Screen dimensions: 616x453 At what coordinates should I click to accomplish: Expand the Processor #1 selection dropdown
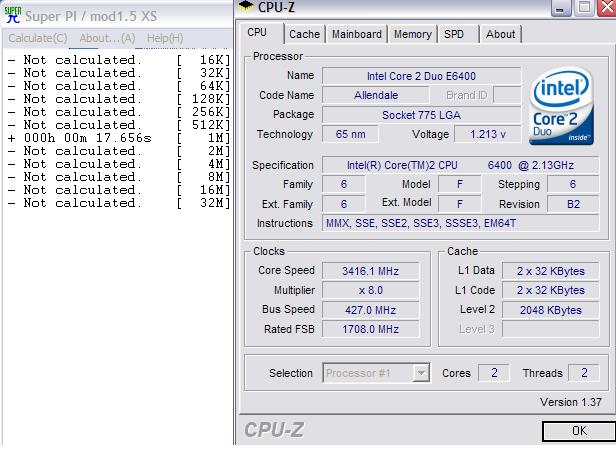[421, 372]
